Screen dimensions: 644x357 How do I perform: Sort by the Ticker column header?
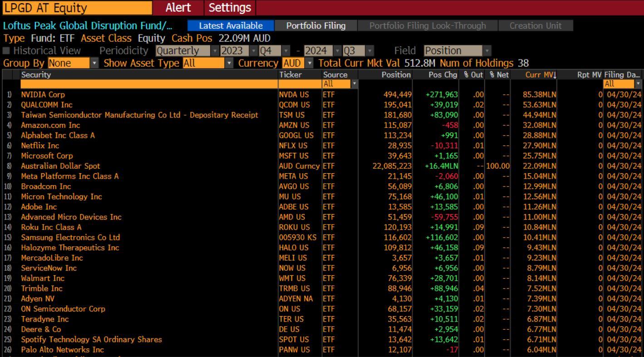click(300, 75)
